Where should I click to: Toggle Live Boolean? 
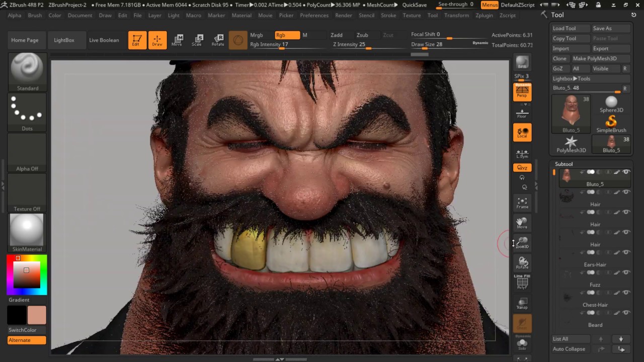coord(104,40)
